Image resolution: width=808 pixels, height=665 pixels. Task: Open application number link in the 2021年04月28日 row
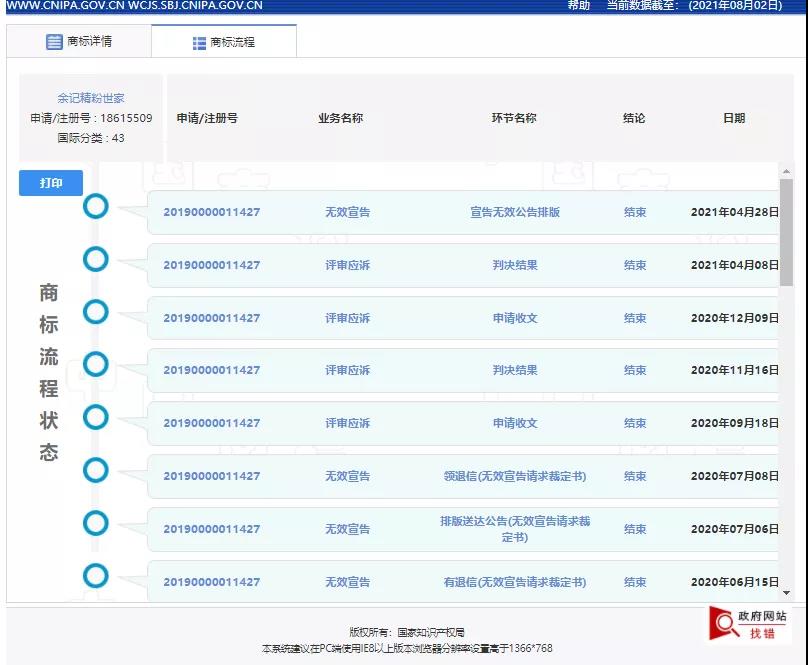click(212, 212)
